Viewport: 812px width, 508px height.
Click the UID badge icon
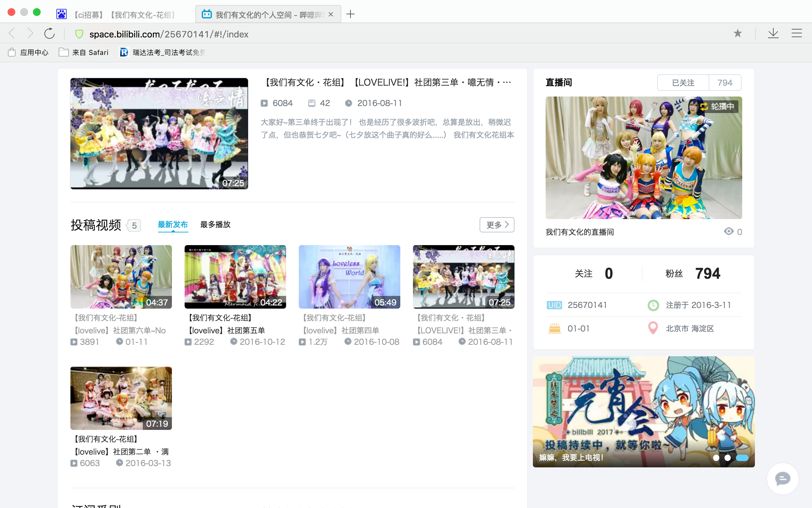[554, 305]
